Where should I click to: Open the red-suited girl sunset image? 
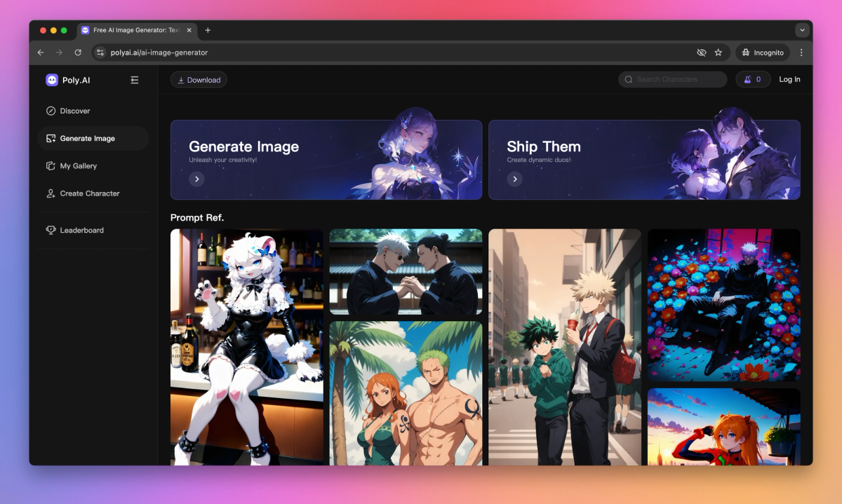coord(724,426)
